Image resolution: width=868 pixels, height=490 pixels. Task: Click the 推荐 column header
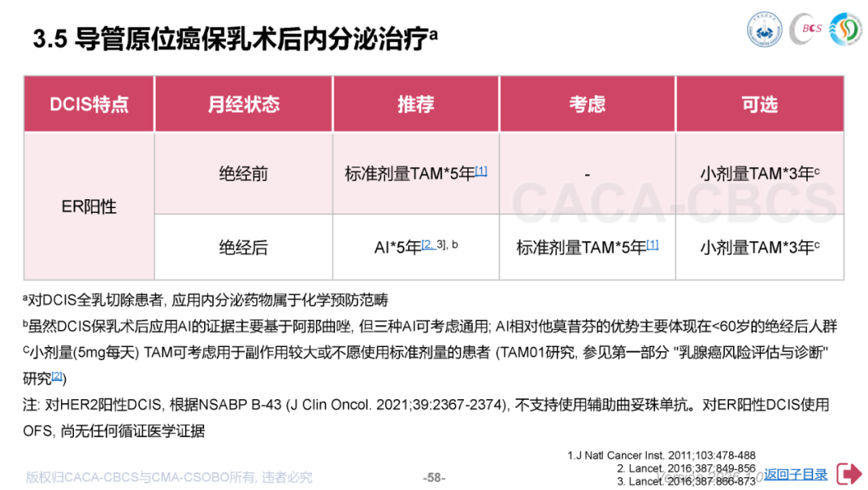[416, 104]
